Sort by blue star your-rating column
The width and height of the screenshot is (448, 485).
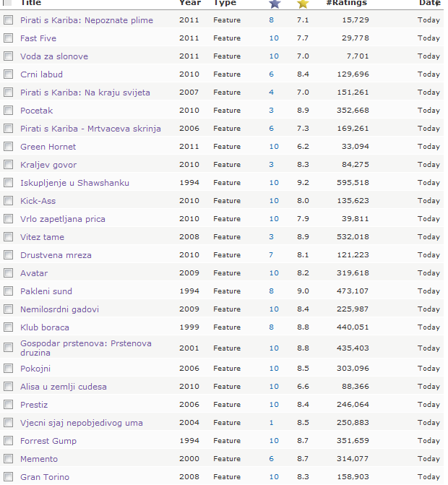(275, 4)
